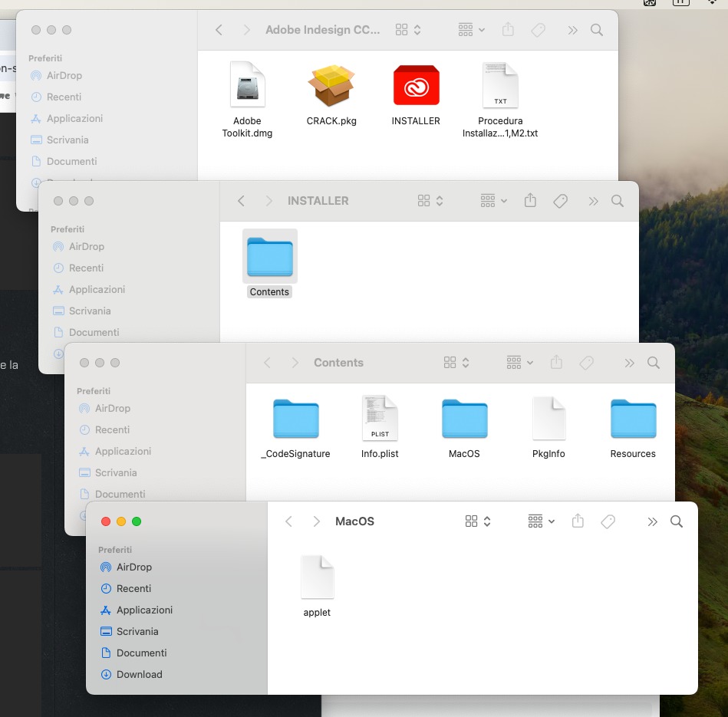Go back in INSTALLER window
Screen dimensions: 728x717
pos(241,201)
